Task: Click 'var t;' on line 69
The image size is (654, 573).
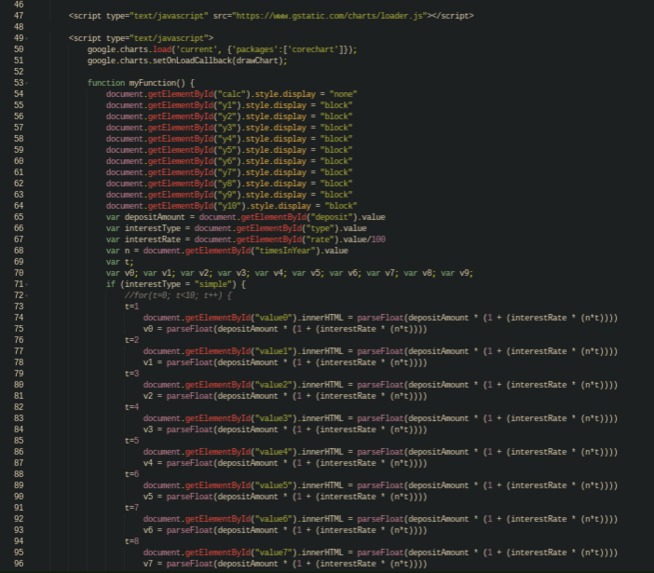Action: [120, 262]
